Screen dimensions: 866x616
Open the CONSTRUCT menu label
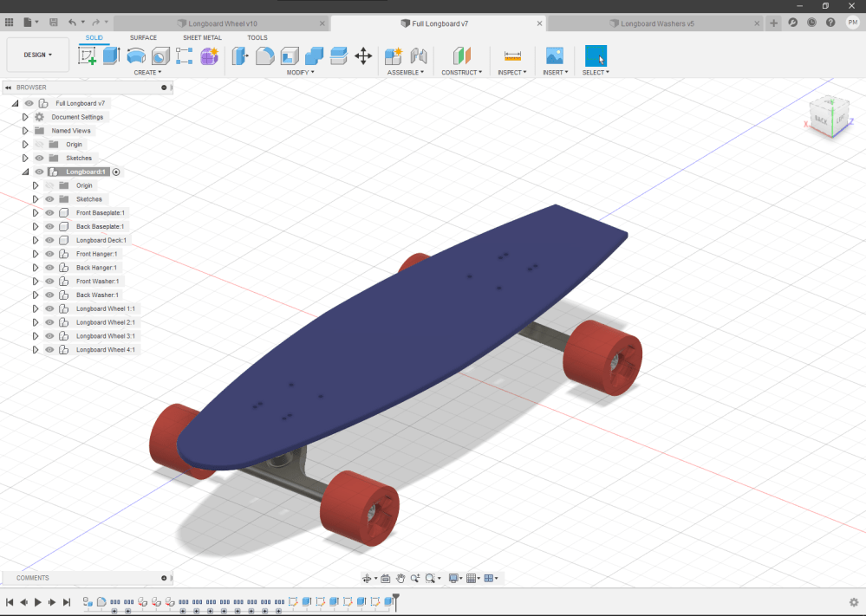pyautogui.click(x=462, y=73)
